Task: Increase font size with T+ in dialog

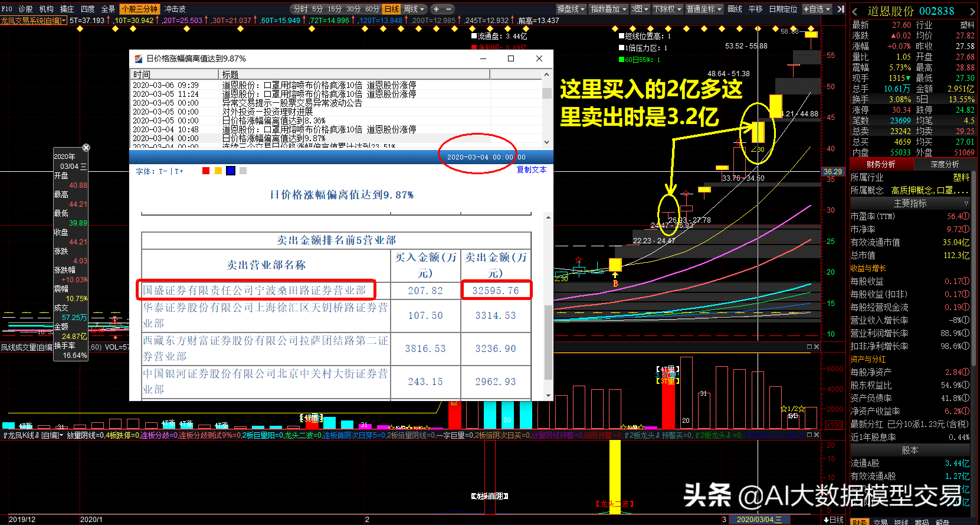Action: click(178, 171)
